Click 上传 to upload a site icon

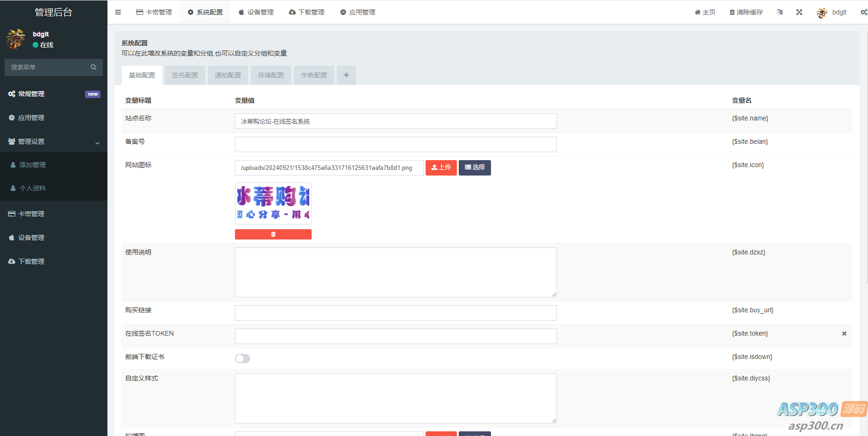441,168
